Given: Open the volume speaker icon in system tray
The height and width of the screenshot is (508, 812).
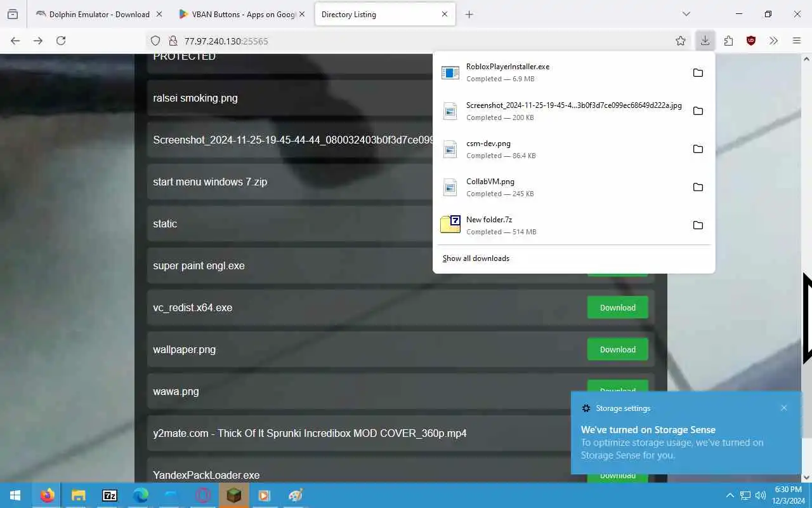Looking at the screenshot, I should (761, 495).
